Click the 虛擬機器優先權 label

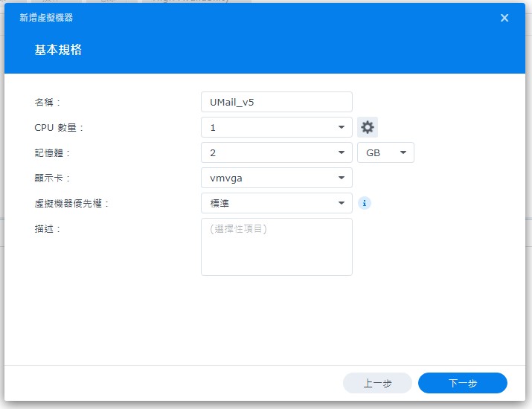point(71,203)
